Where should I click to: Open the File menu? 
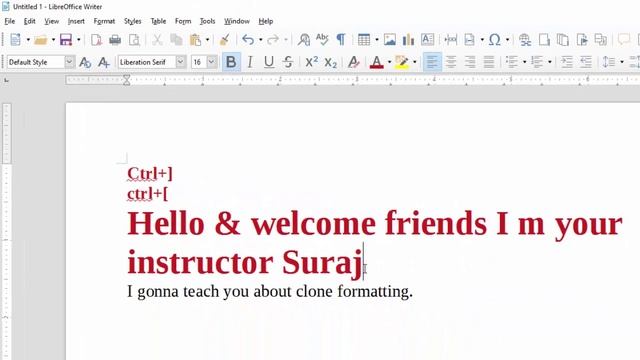pos(9,21)
